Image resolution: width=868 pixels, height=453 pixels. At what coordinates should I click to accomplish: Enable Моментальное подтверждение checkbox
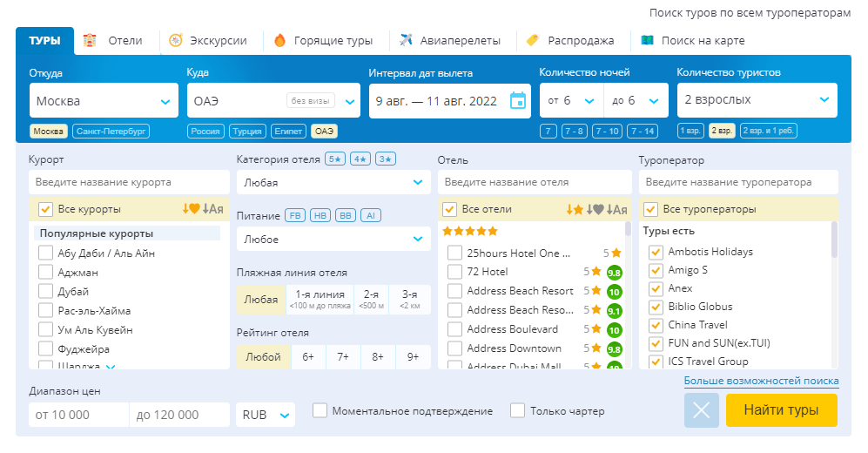pos(320,410)
